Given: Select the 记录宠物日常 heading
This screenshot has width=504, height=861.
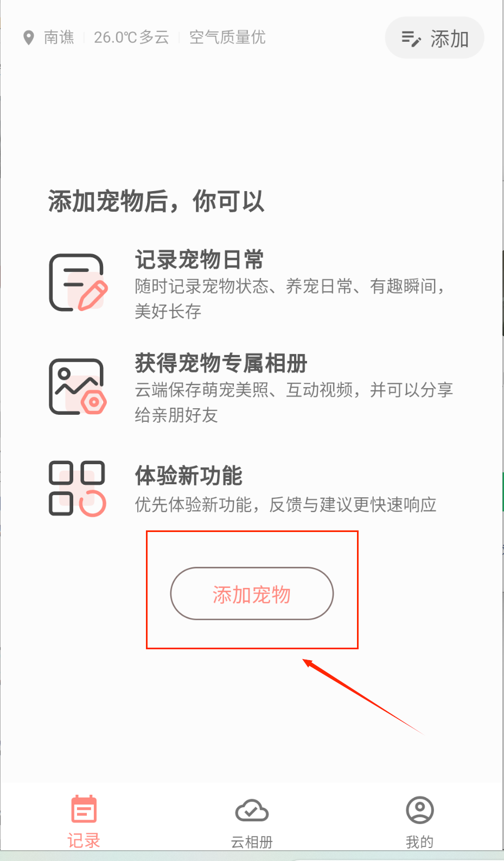Looking at the screenshot, I should pyautogui.click(x=199, y=259).
